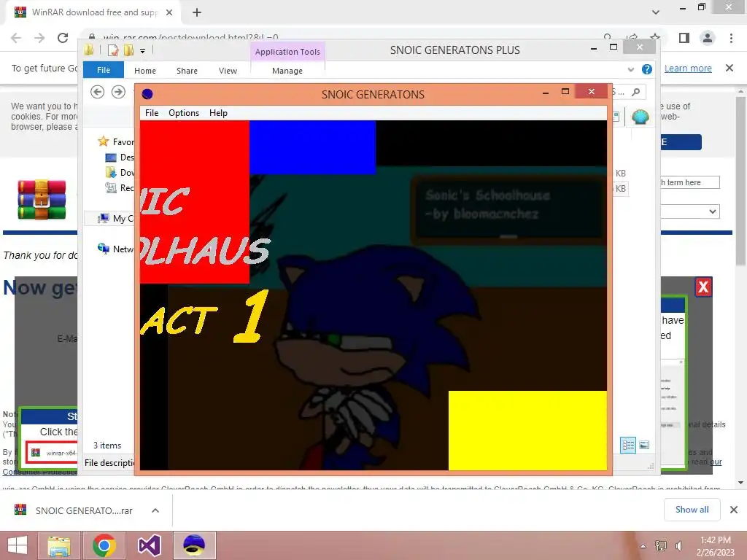The height and width of the screenshot is (560, 747).
Task: Click the Explorer search magnifier icon
Action: (x=635, y=92)
